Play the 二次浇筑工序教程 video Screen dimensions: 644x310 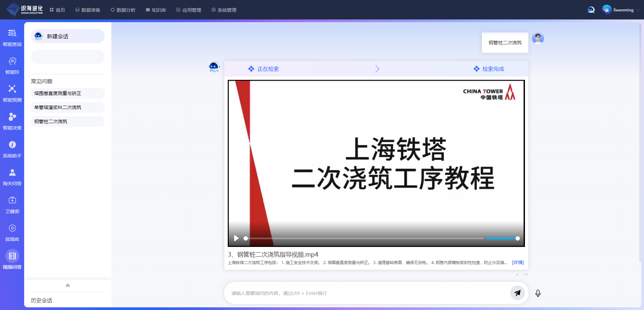(236, 238)
